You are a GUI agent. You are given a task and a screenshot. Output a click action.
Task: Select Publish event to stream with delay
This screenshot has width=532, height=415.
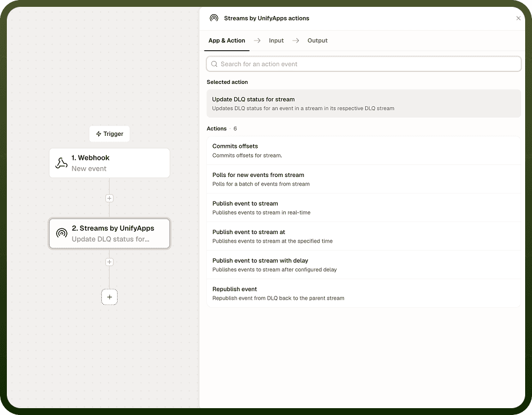(x=363, y=265)
